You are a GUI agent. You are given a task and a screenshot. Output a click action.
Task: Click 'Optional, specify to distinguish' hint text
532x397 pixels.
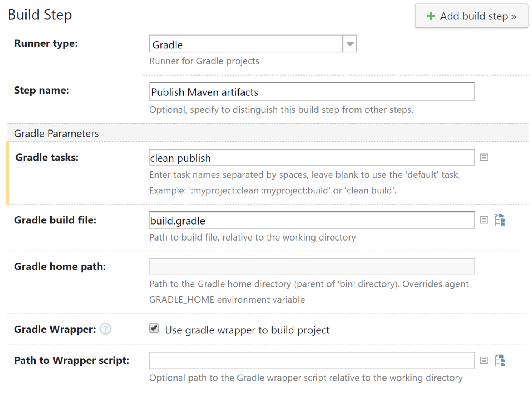click(x=281, y=110)
